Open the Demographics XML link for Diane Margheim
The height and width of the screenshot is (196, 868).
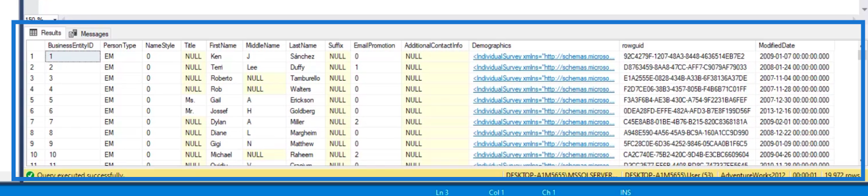tap(544, 133)
